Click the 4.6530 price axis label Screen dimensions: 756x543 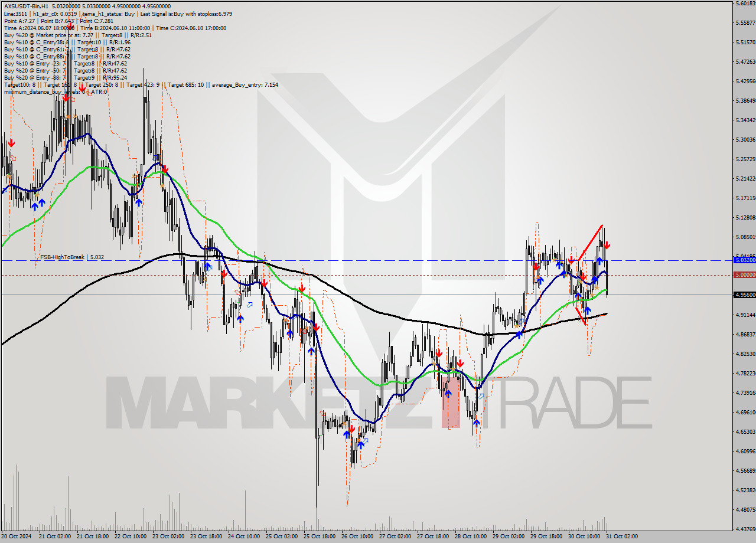pyautogui.click(x=745, y=431)
